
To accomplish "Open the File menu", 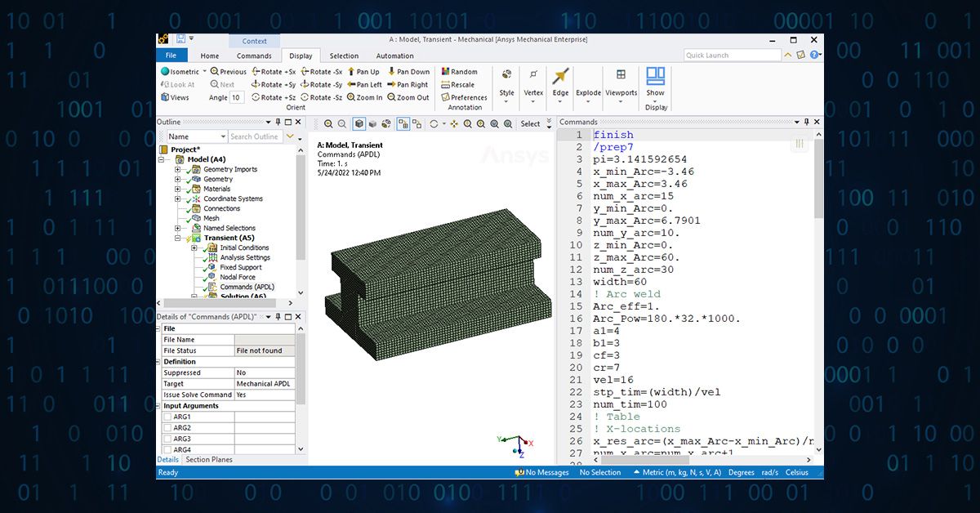I will pos(171,56).
